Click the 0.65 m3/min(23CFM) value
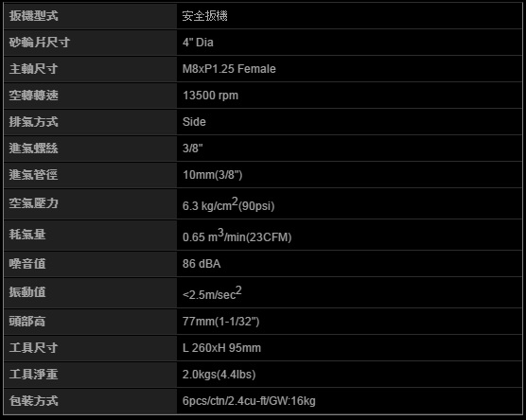Image resolution: width=526 pixels, height=420 pixels. point(237,236)
